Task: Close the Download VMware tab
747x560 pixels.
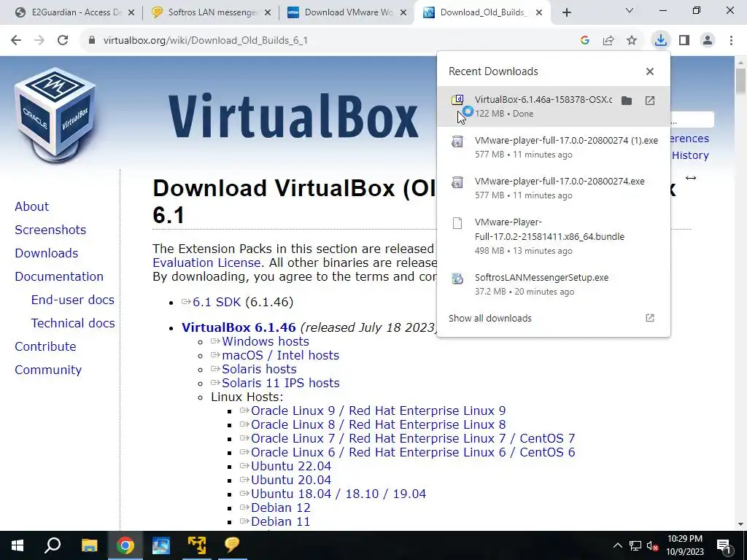Action: (403, 12)
